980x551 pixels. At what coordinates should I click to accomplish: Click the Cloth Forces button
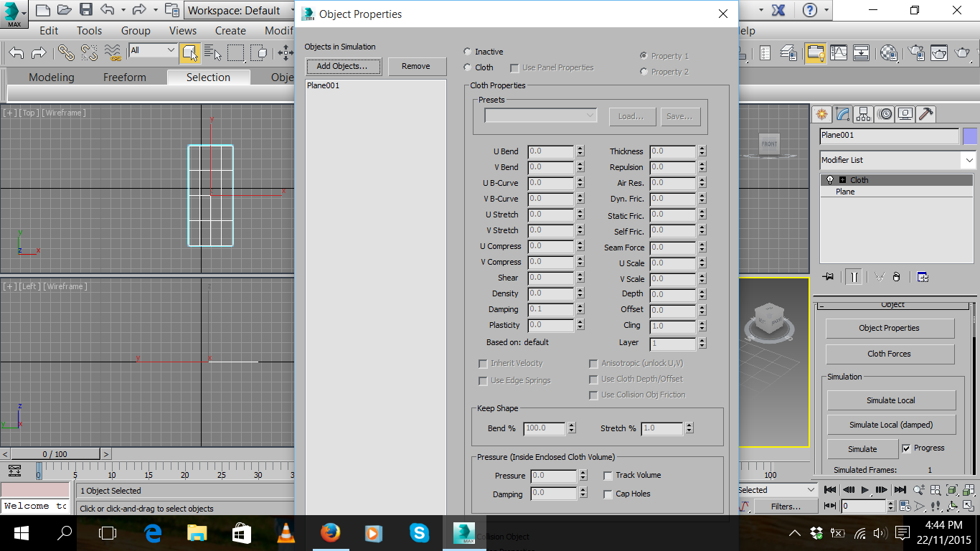point(890,354)
